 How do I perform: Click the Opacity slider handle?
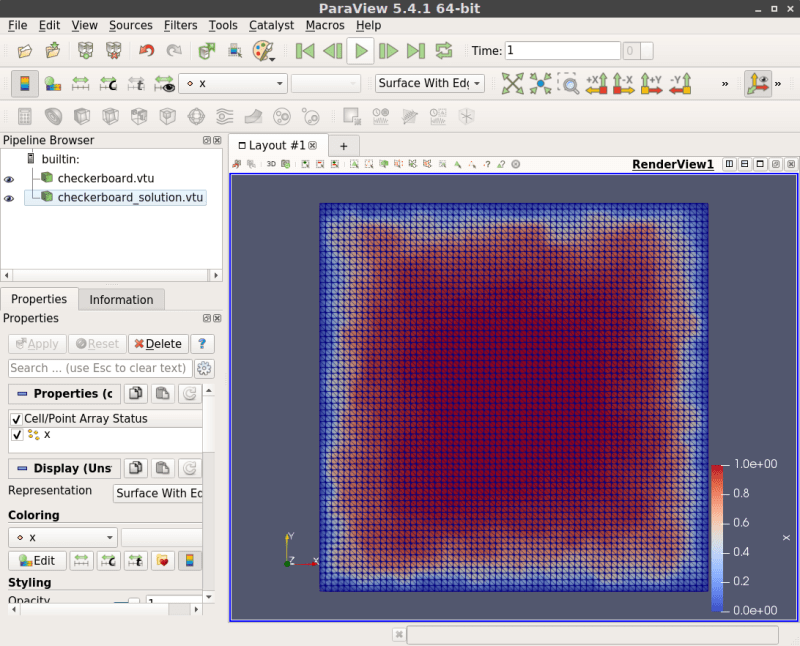coord(134,601)
